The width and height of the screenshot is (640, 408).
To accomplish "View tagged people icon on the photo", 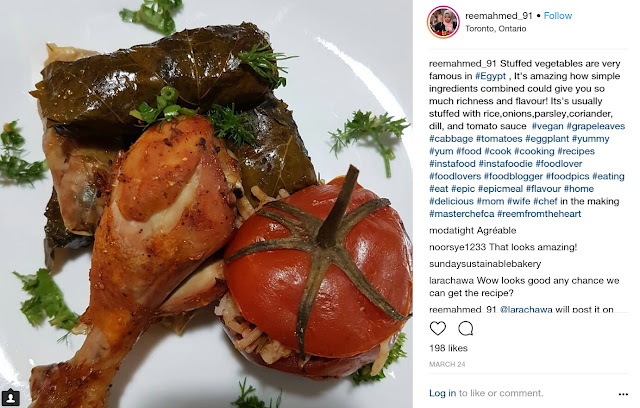I will coord(10,397).
